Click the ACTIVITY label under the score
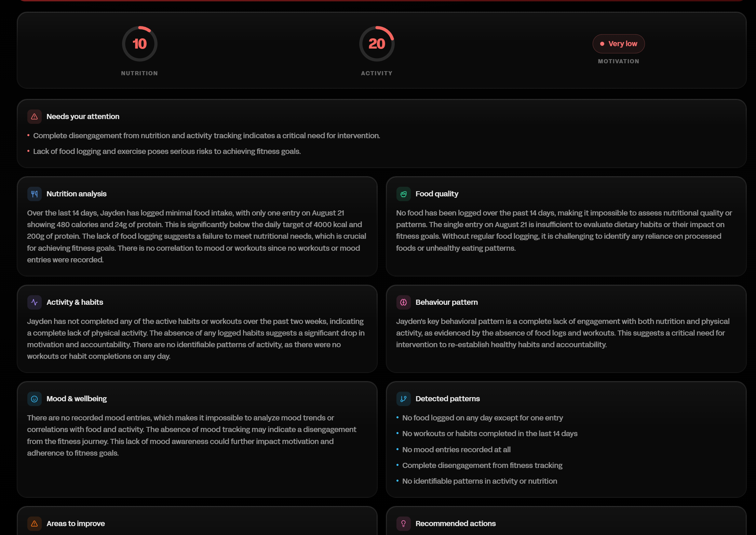The height and width of the screenshot is (535, 756). click(x=377, y=73)
